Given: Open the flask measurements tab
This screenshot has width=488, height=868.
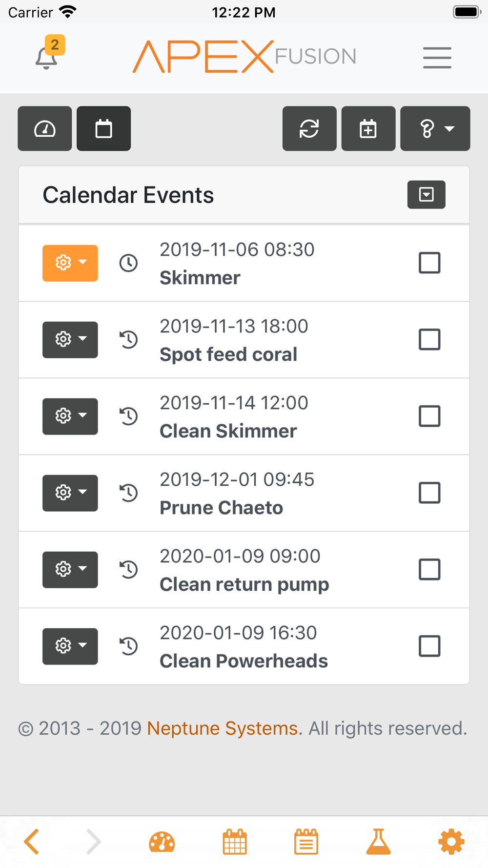Looking at the screenshot, I should tap(379, 842).
